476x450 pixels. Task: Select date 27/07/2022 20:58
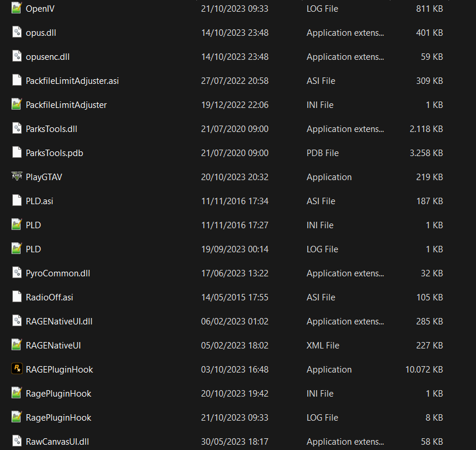234,81
